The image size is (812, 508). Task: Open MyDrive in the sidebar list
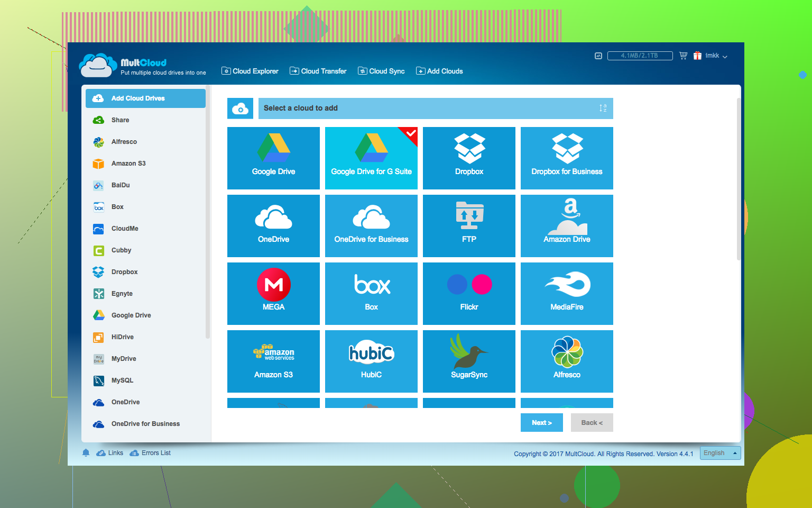[x=145, y=359]
